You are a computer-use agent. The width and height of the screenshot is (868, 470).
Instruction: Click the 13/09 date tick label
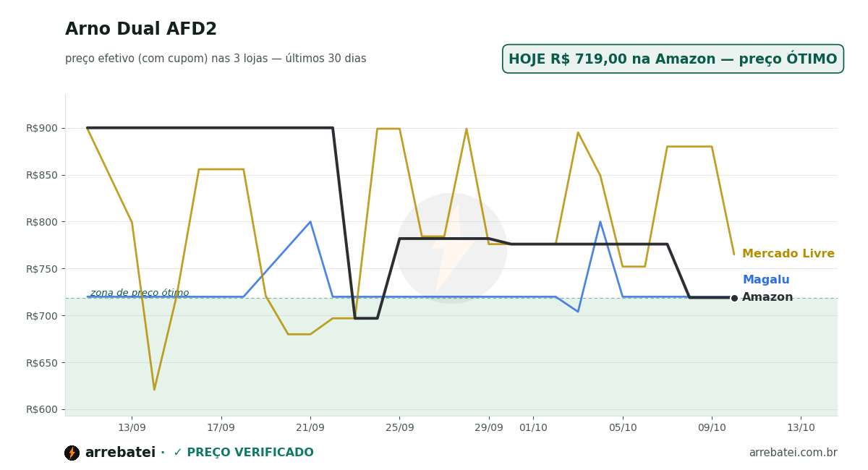pos(132,427)
